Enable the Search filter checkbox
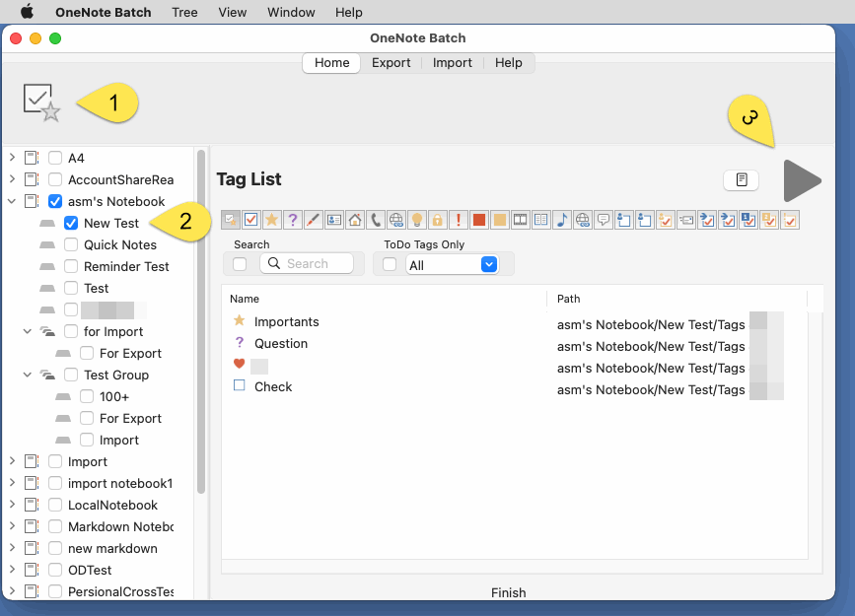 [x=240, y=264]
